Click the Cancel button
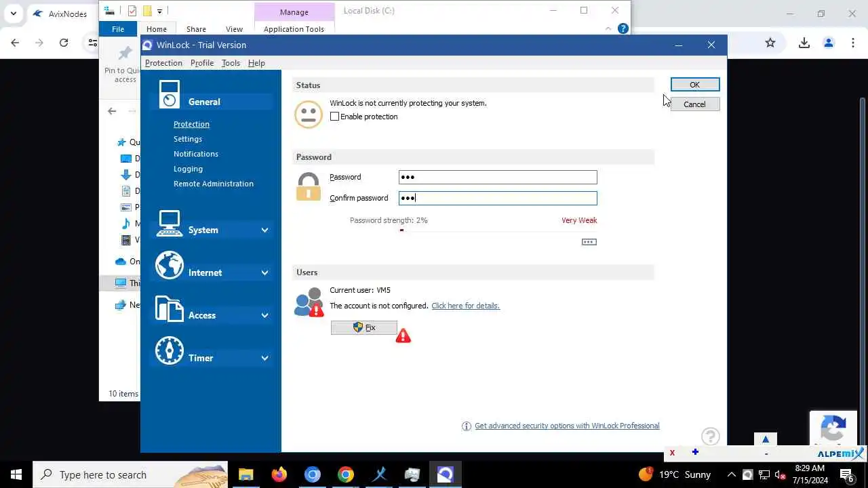This screenshot has width=868, height=488. (694, 104)
